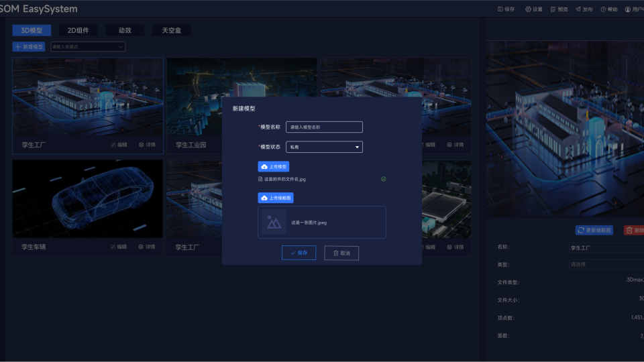Viewport: 644px width, 362px height.
Task: Click 详情 icon on gray-roof building card
Action: click(x=449, y=247)
